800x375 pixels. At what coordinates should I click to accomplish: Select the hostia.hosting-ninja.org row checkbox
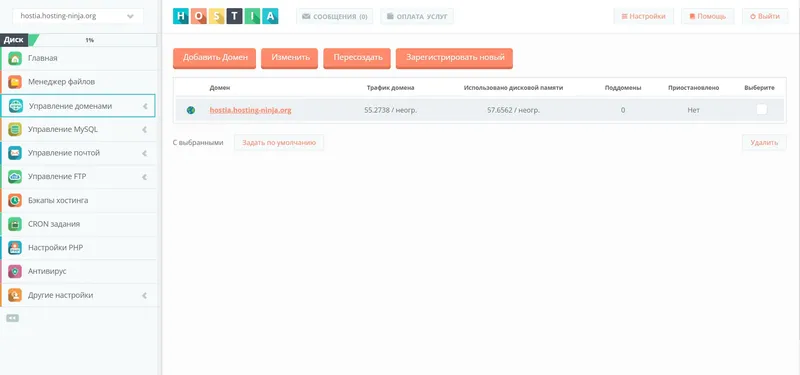(762, 109)
